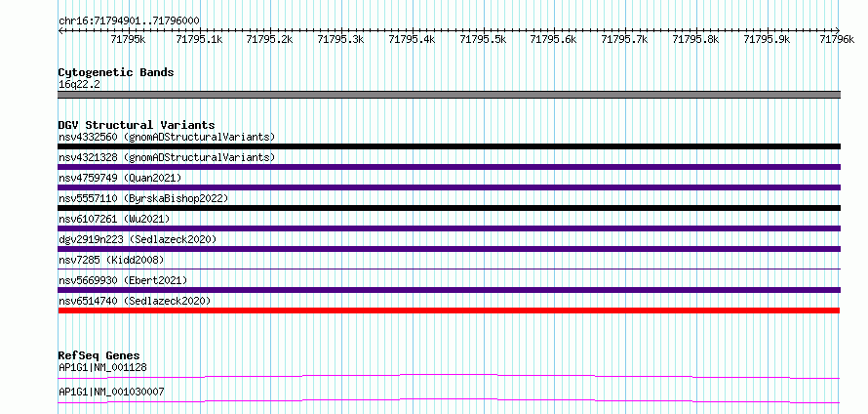Click the 71795.4k ruler tick label
This screenshot has height=414, width=868.
click(x=412, y=39)
